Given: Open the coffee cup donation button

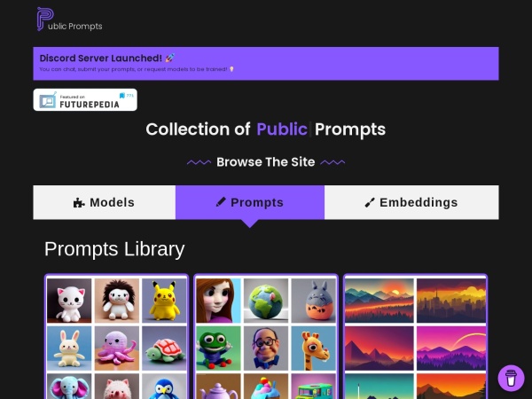Looking at the screenshot, I should point(511,378).
